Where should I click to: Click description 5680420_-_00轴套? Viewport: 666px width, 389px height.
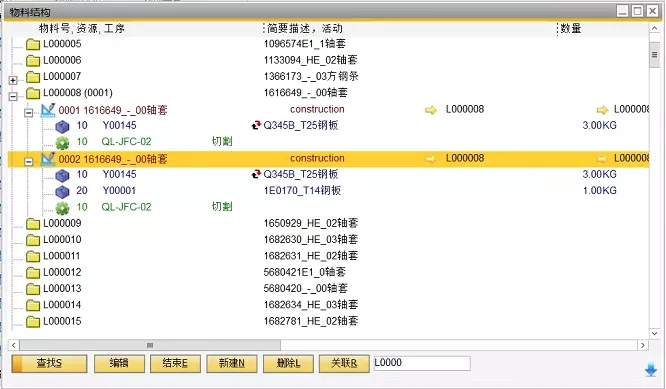(305, 288)
